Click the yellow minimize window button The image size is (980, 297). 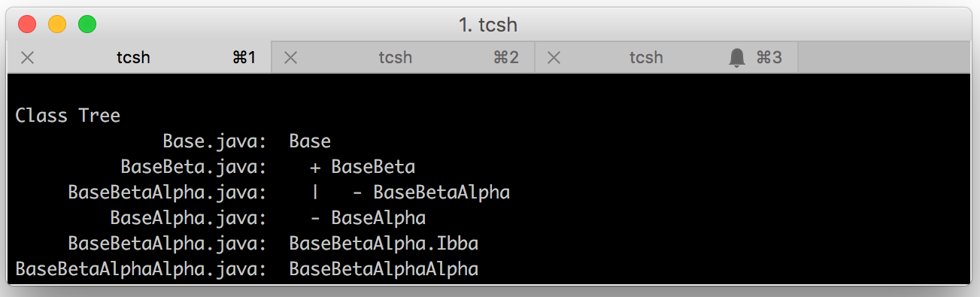57,24
